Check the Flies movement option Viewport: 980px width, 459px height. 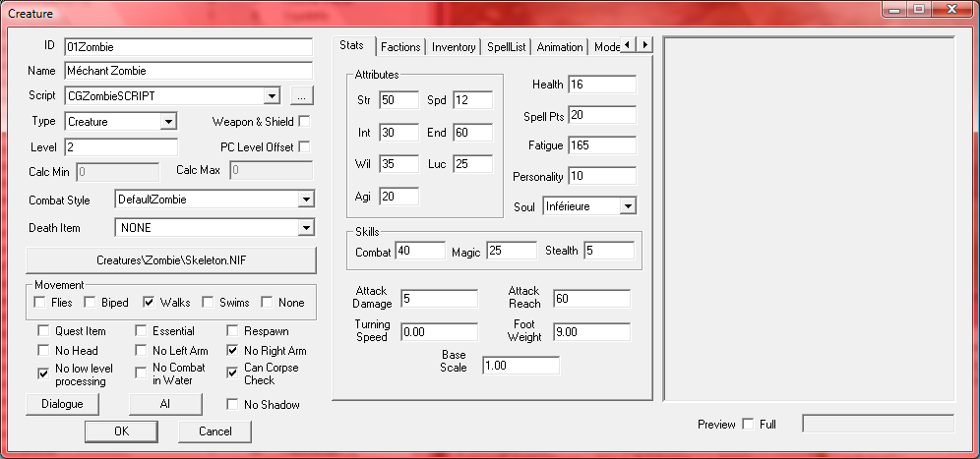(x=40, y=303)
